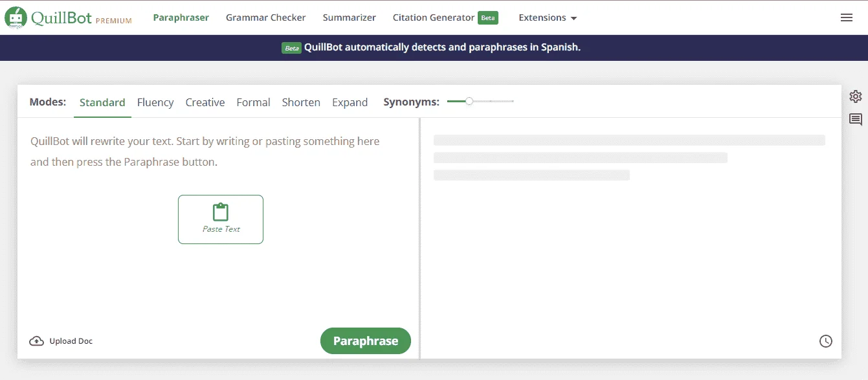Image resolution: width=868 pixels, height=380 pixels.
Task: Open the Grammar Checker
Action: coord(266,17)
